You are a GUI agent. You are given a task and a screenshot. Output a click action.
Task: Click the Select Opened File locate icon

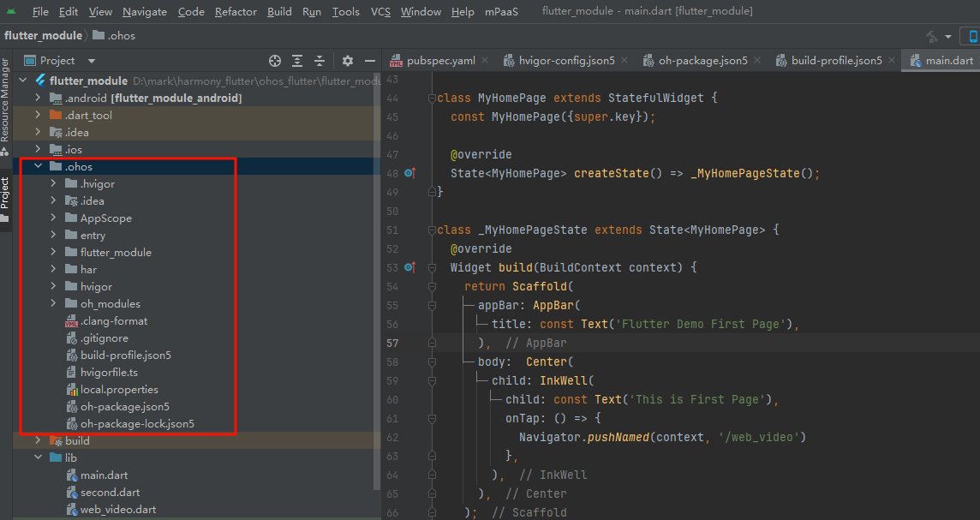[275, 61]
